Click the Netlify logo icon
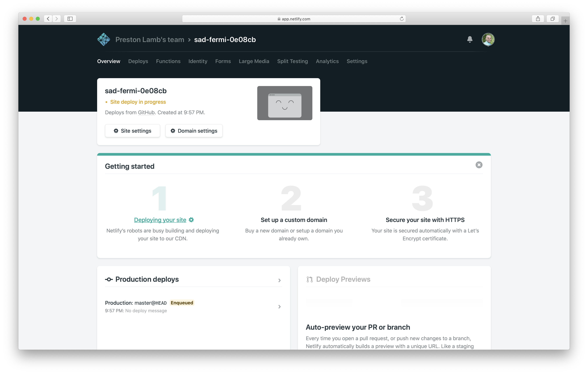The width and height of the screenshot is (588, 374). coord(104,39)
